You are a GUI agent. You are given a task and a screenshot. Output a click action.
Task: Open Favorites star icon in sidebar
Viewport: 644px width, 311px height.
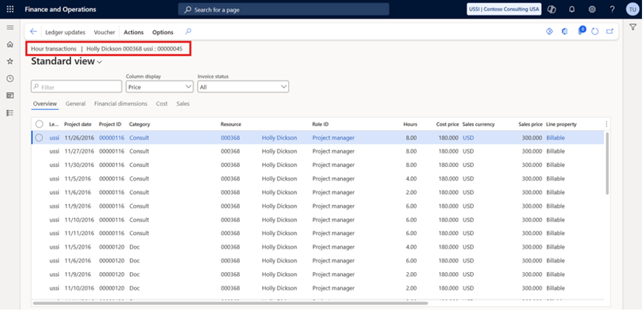10,61
